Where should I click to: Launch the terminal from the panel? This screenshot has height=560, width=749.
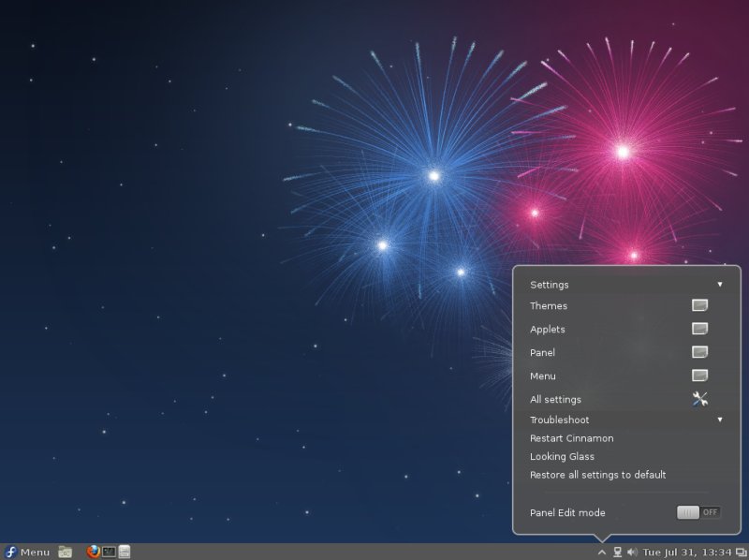(109, 552)
